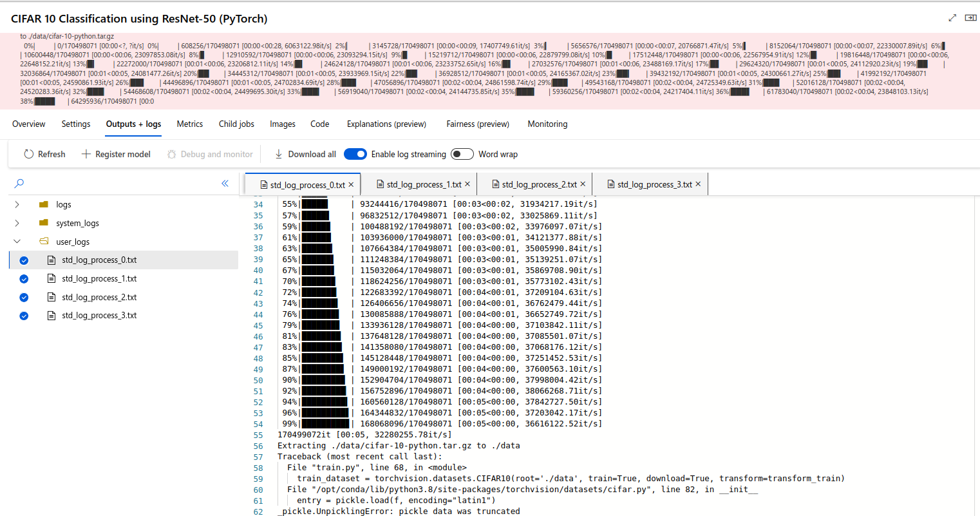Open the std_log_process_2.txt editor tab
This screenshot has width=980, height=516.
click(534, 184)
